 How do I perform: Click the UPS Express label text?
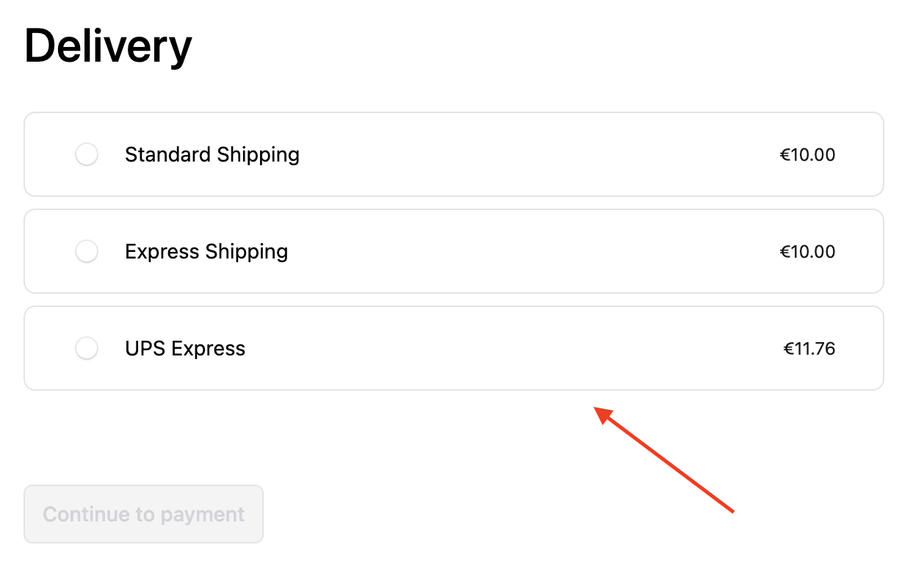pyautogui.click(x=184, y=348)
